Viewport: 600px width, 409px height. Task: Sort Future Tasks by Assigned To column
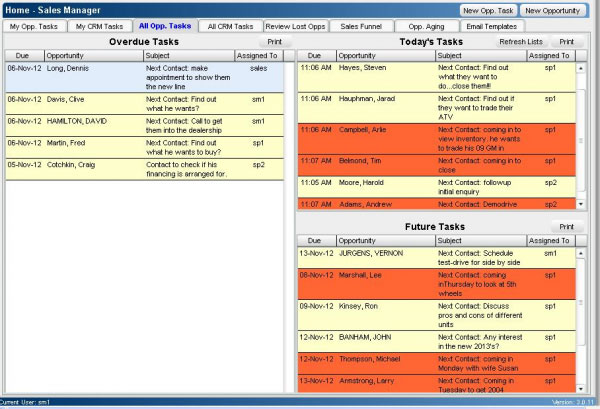[x=548, y=241]
